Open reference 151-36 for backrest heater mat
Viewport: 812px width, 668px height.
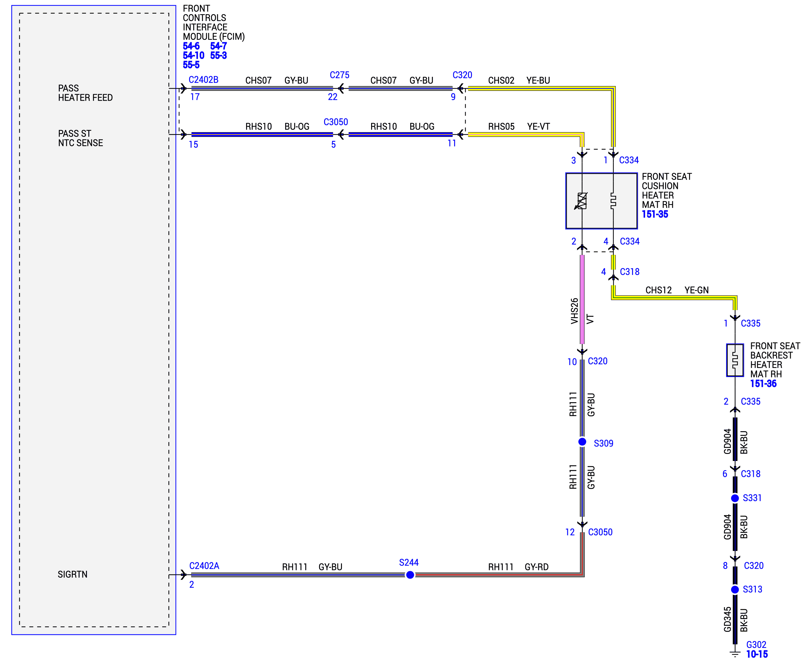[763, 384]
